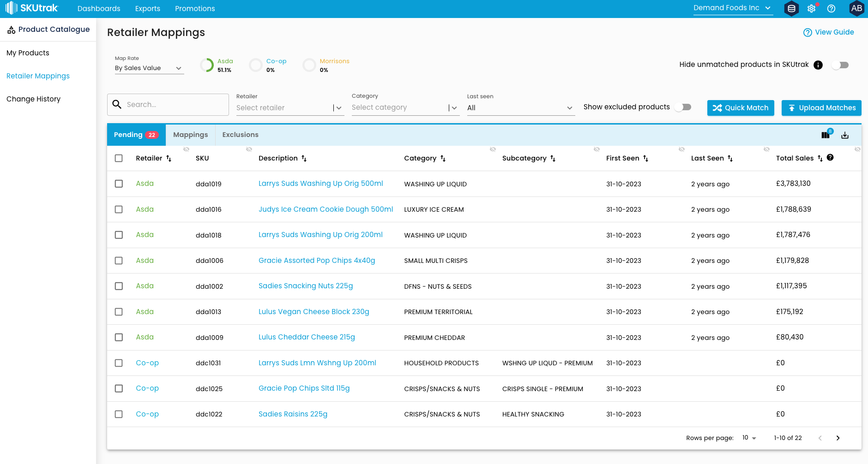
Task: Switch to the Mappings tab
Action: click(x=190, y=135)
